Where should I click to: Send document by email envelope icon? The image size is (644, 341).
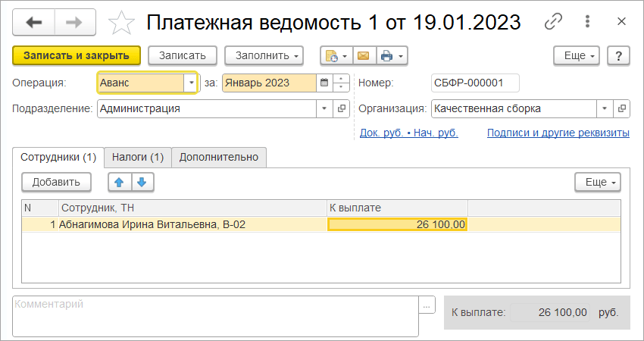coord(364,55)
